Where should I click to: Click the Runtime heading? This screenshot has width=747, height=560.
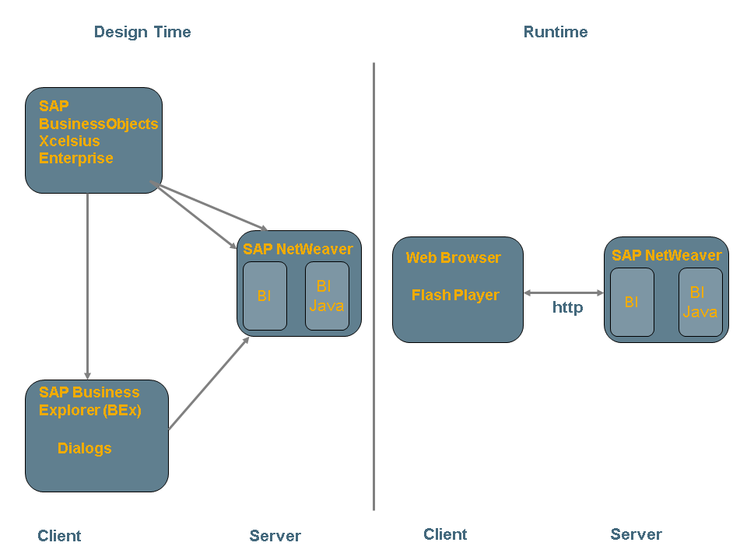(555, 32)
